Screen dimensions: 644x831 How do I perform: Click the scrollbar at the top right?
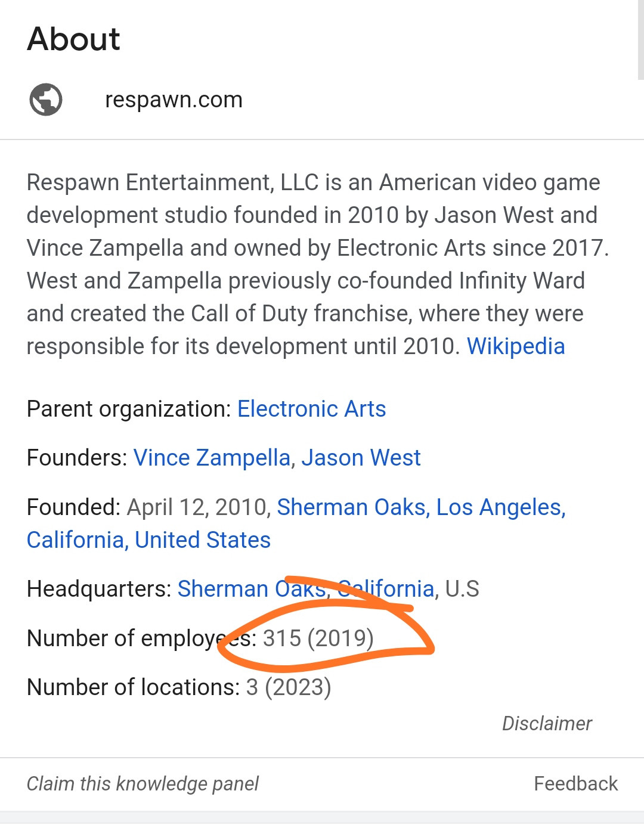tap(640, 39)
